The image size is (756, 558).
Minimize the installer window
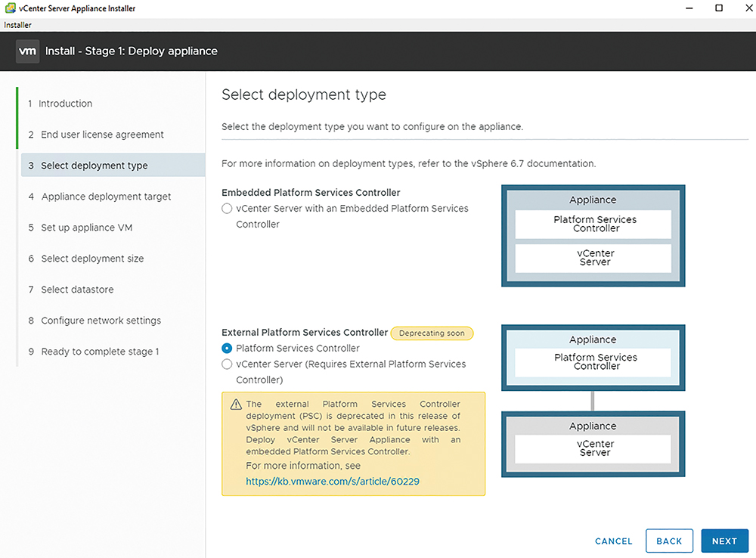coord(689,8)
